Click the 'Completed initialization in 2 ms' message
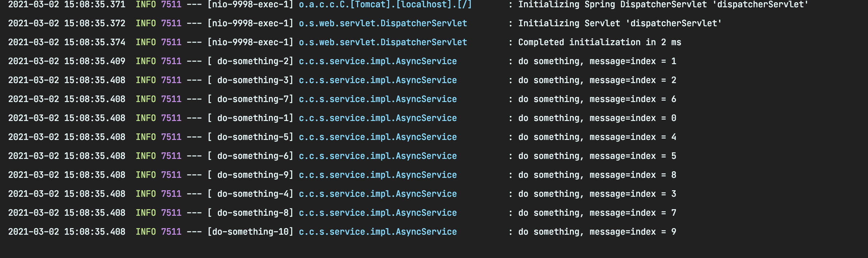This screenshot has width=868, height=258. point(599,42)
